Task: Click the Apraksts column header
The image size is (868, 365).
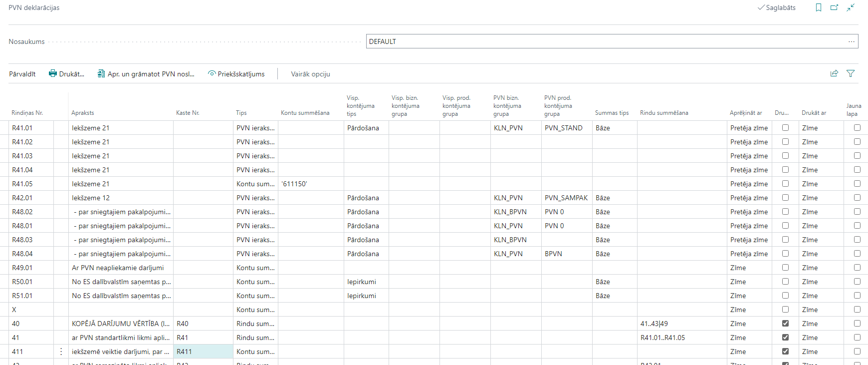Action: point(83,113)
